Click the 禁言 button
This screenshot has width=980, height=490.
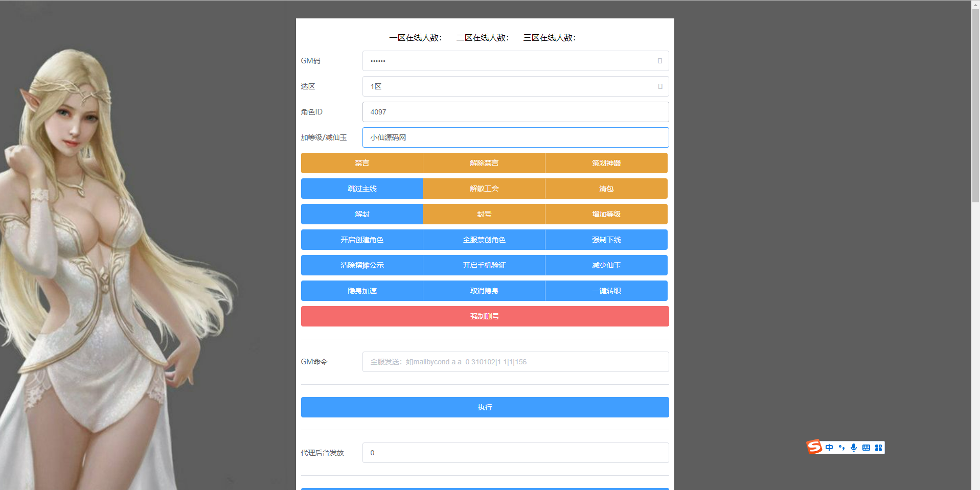point(362,163)
